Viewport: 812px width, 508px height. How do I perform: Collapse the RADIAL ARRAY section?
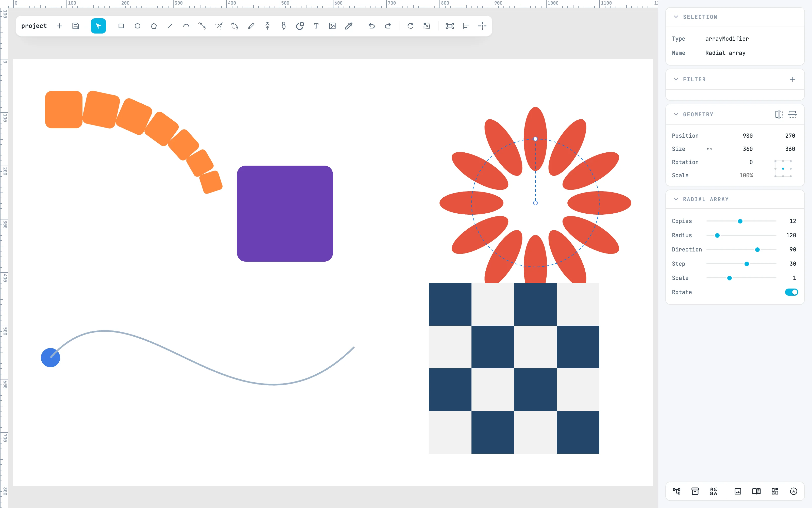pyautogui.click(x=676, y=199)
